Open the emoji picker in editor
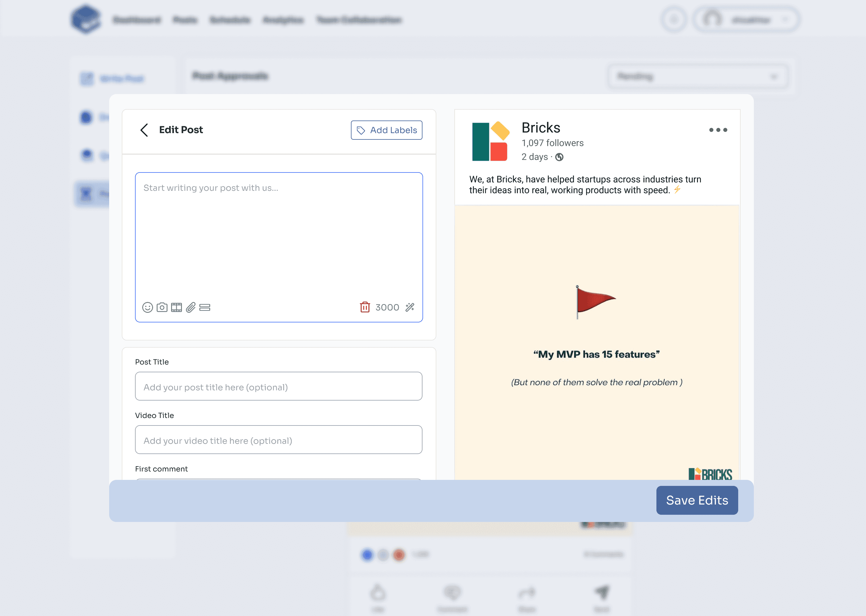 point(147,307)
